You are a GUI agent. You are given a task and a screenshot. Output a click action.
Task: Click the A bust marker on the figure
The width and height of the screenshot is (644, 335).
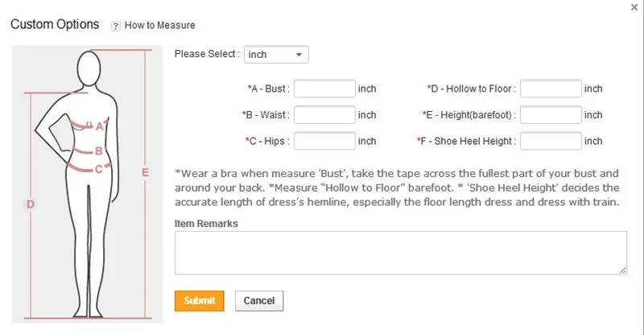click(x=100, y=126)
